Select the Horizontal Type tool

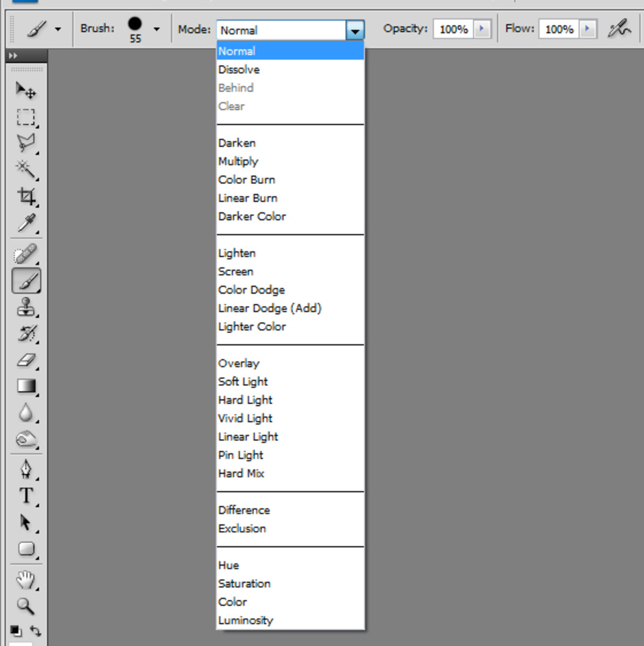click(25, 496)
